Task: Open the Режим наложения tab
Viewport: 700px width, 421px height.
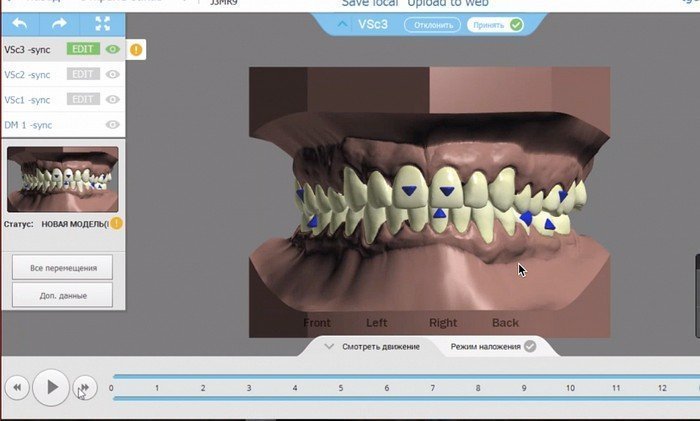Action: pyautogui.click(x=485, y=346)
